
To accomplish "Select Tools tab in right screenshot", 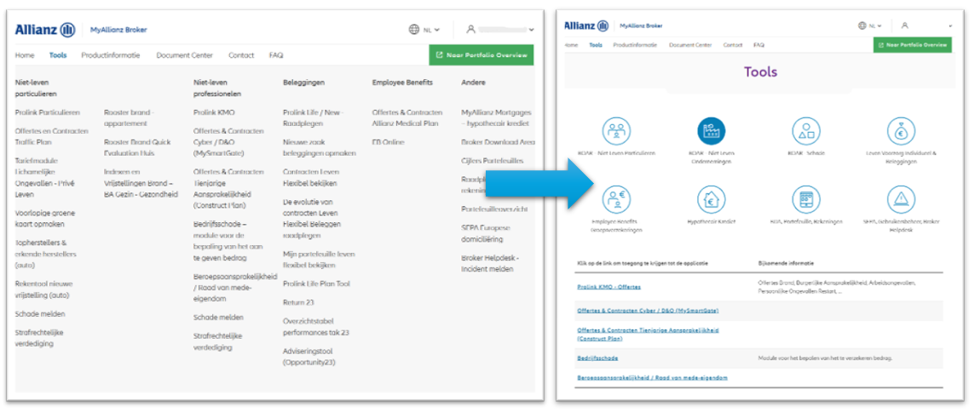I will 596,45.
